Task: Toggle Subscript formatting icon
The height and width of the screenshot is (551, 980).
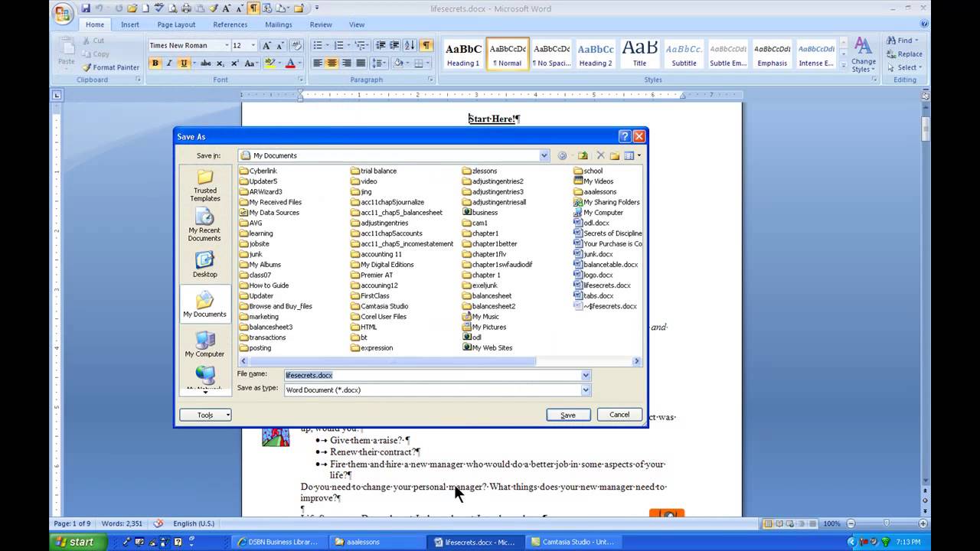Action: (x=220, y=64)
